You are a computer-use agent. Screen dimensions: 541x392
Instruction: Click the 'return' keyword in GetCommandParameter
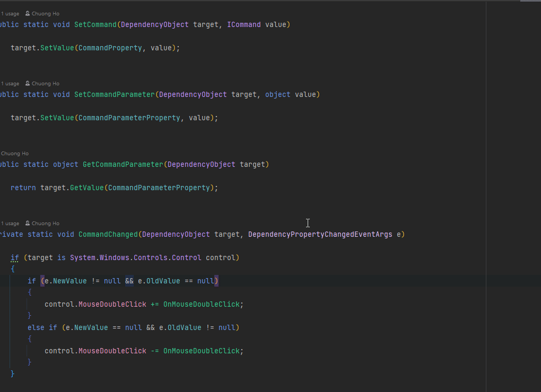(23, 188)
